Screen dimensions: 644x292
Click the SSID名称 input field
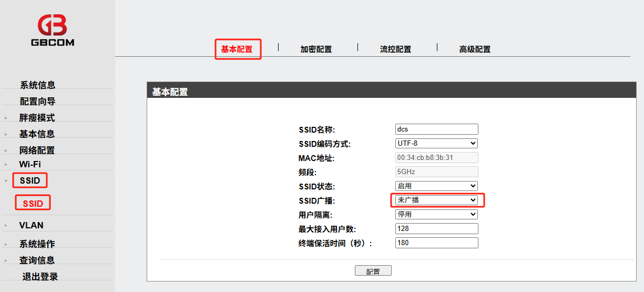coord(437,129)
